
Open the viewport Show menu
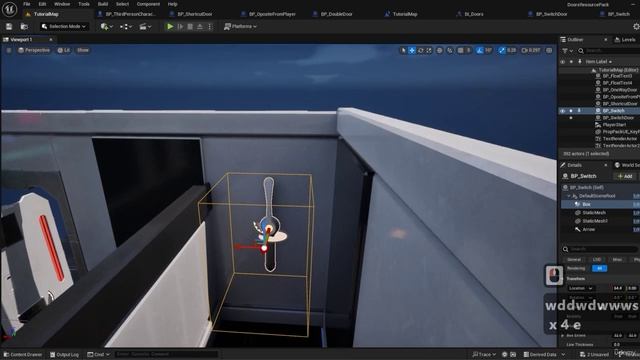coord(83,50)
